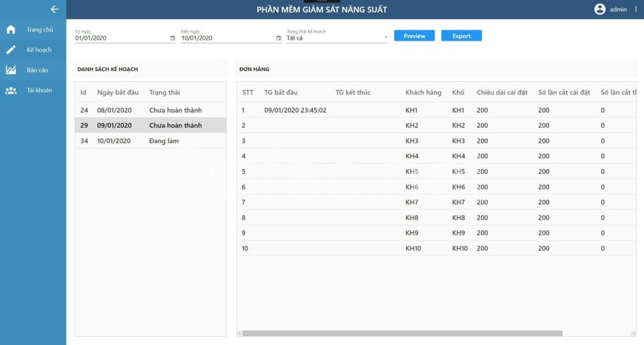
Task: Click the Trang chủ home icon
Action: [x=11, y=30]
